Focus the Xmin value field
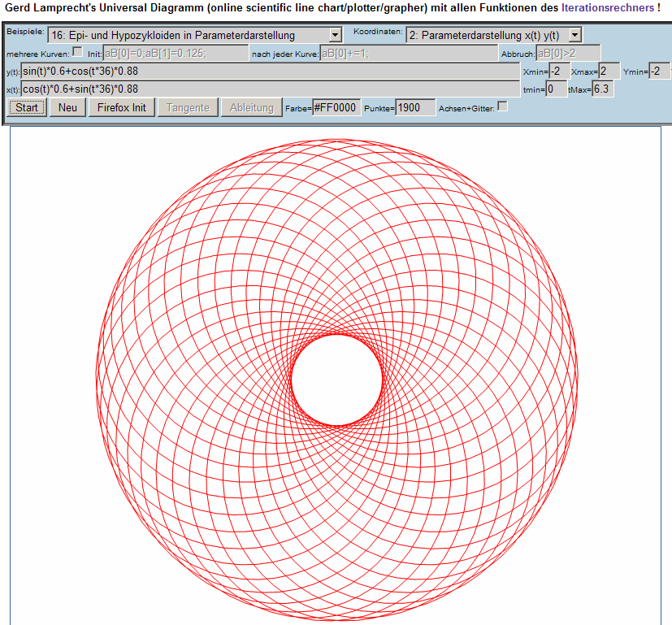The image size is (672, 625). tap(559, 72)
